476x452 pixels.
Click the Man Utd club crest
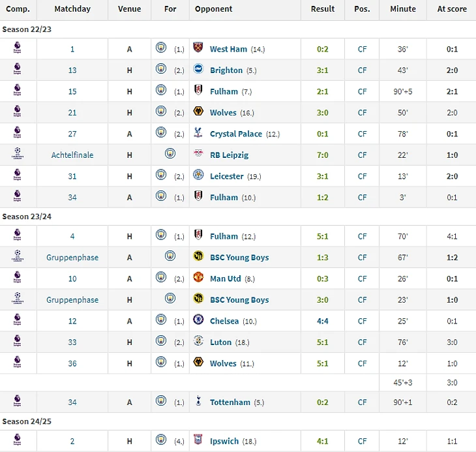coord(198,277)
